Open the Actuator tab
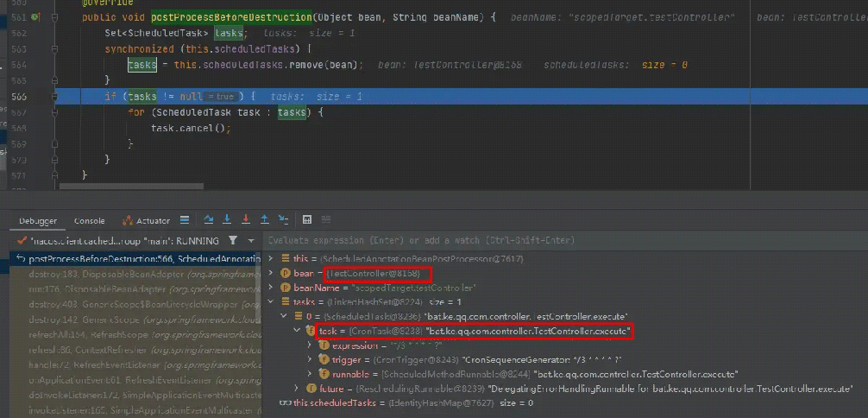This screenshot has height=418, width=868. [147, 221]
